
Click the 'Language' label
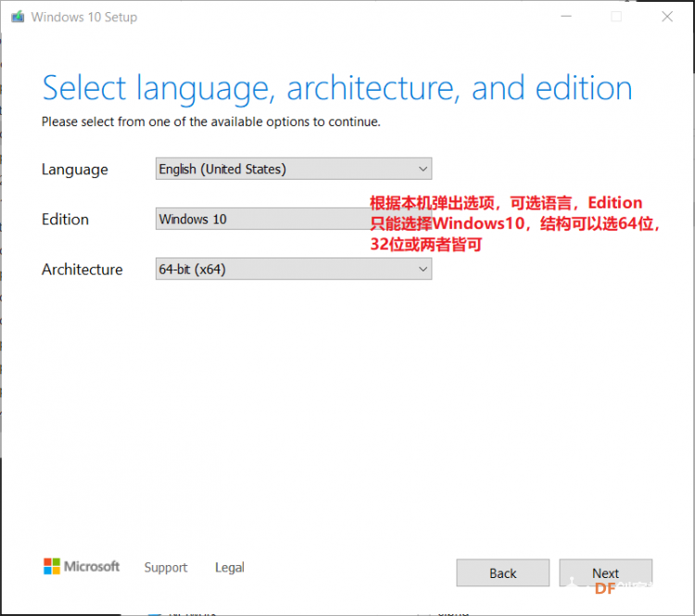74,170
